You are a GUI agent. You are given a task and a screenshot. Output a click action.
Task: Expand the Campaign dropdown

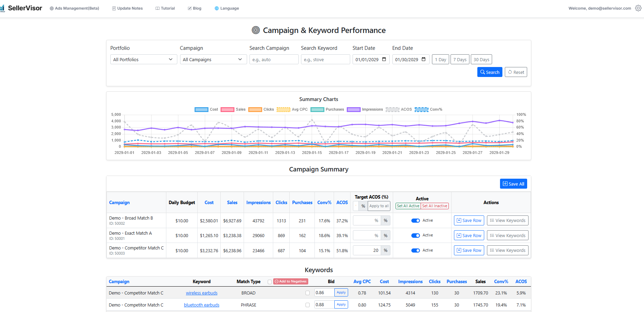click(x=213, y=59)
